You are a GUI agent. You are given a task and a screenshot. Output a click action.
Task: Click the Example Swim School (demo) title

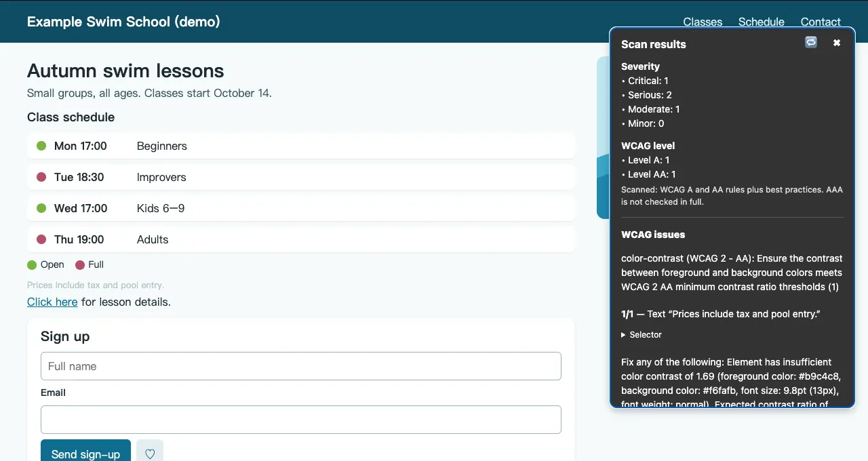[x=123, y=22]
